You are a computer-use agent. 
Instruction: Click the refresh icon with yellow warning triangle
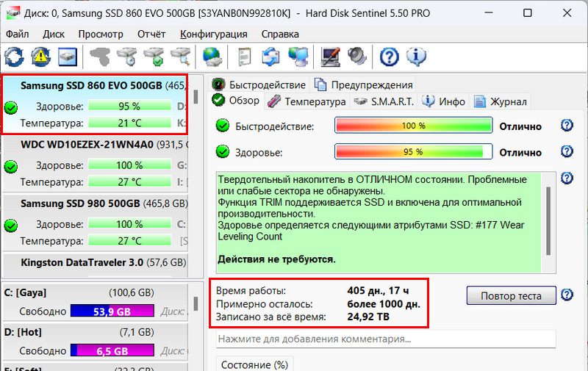point(40,57)
